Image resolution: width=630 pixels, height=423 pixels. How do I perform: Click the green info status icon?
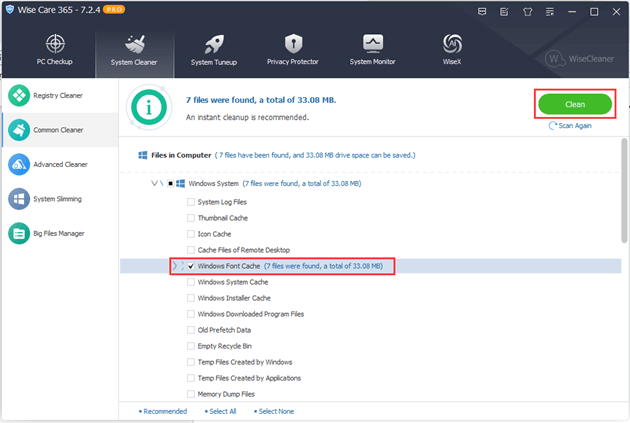149,107
